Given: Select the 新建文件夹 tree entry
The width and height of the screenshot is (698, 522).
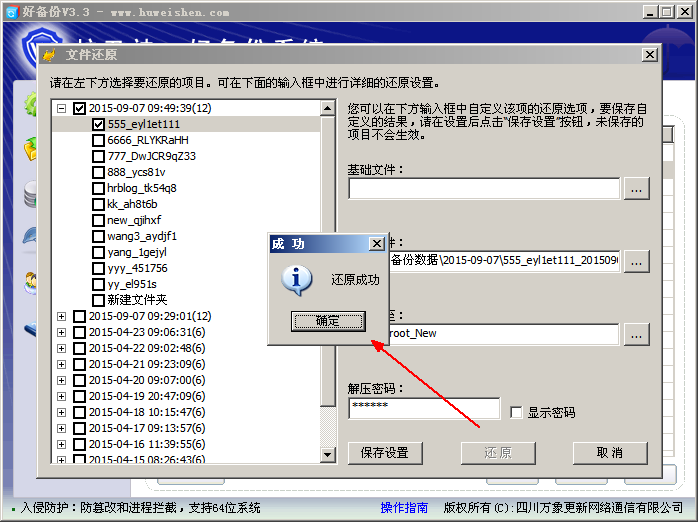Looking at the screenshot, I should (137, 300).
